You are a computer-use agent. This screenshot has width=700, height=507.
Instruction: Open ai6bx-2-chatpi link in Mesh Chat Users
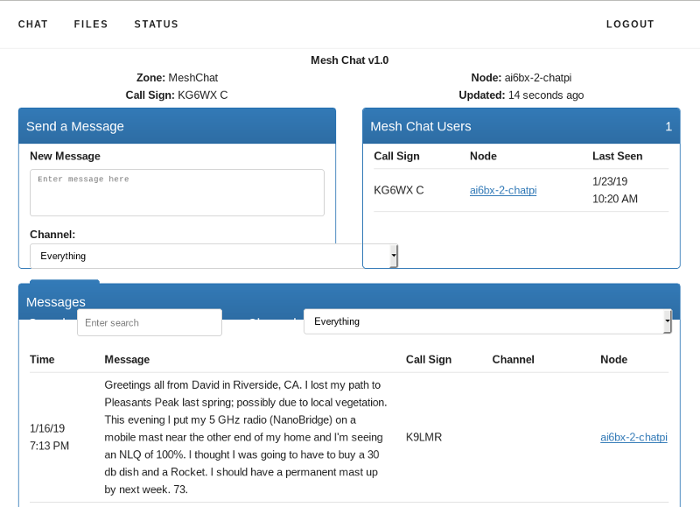[x=503, y=190]
